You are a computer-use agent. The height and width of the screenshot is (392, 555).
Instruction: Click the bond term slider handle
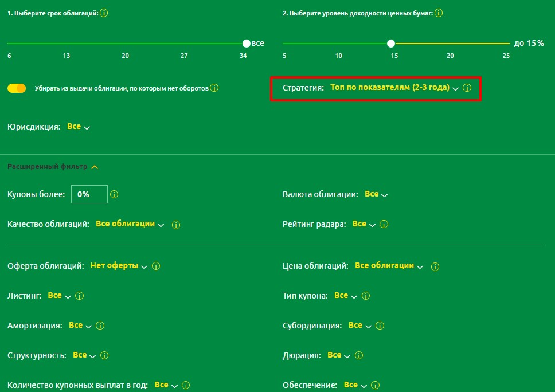point(247,44)
